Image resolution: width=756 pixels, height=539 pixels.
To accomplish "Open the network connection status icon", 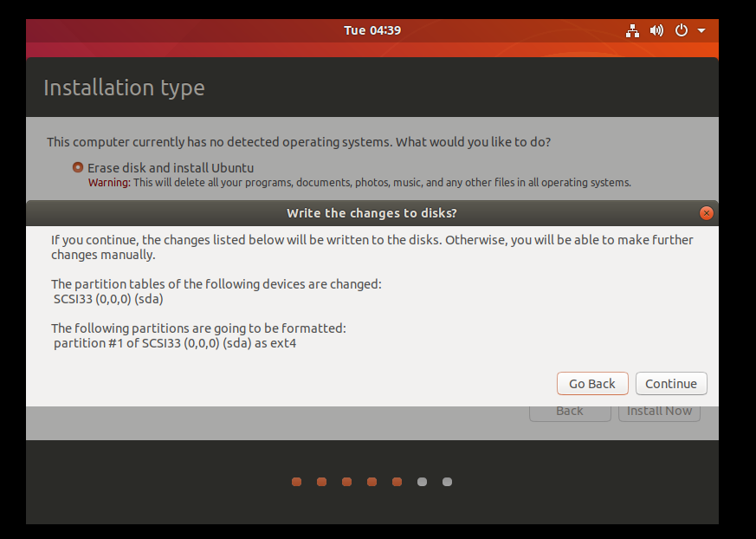I will 632,31.
